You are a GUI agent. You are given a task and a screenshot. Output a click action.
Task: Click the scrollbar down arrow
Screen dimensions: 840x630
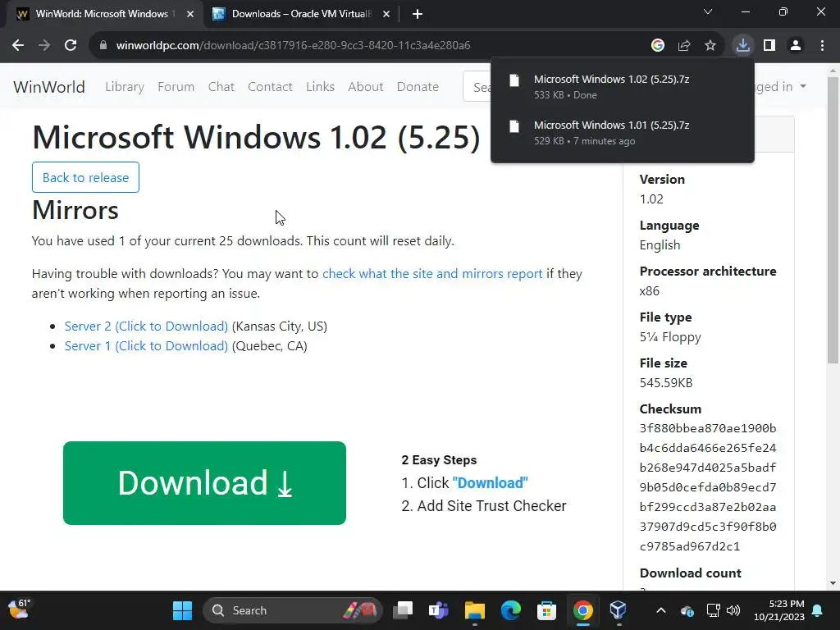[833, 583]
